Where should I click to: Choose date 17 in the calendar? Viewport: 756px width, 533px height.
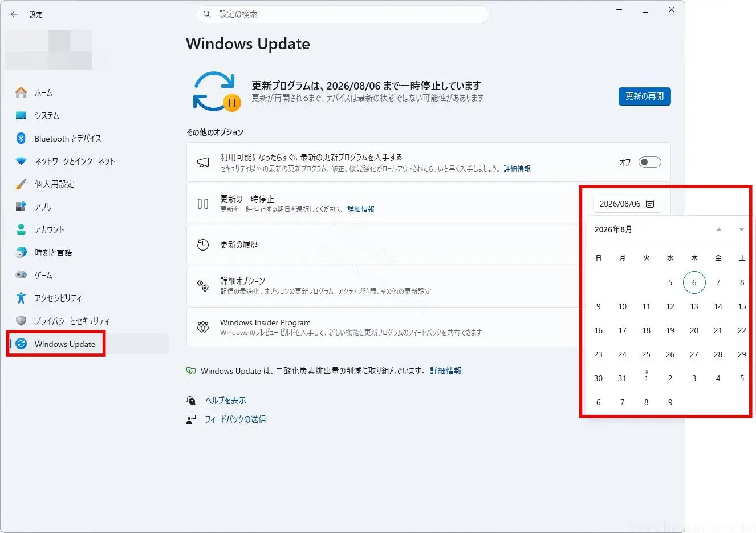point(622,330)
